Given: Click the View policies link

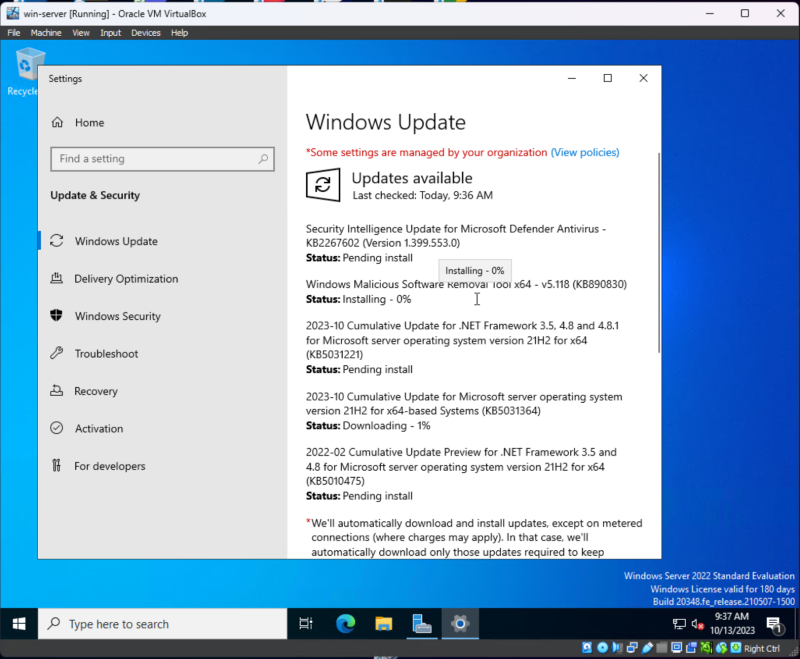Looking at the screenshot, I should point(585,152).
